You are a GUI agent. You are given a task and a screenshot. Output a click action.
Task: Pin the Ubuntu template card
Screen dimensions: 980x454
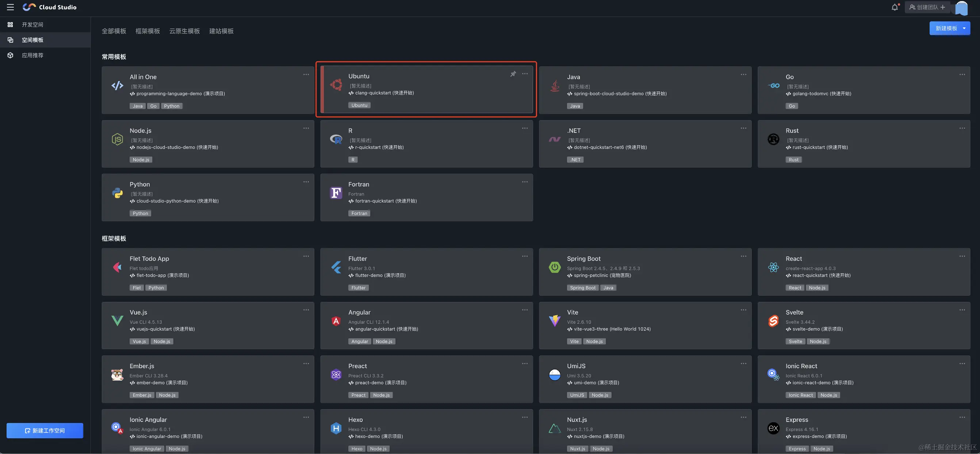point(513,74)
